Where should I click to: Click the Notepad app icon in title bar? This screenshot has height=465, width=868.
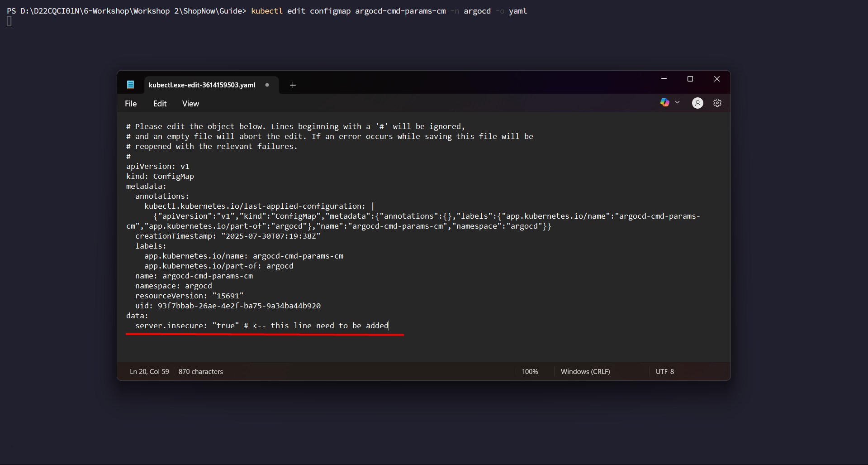point(130,85)
